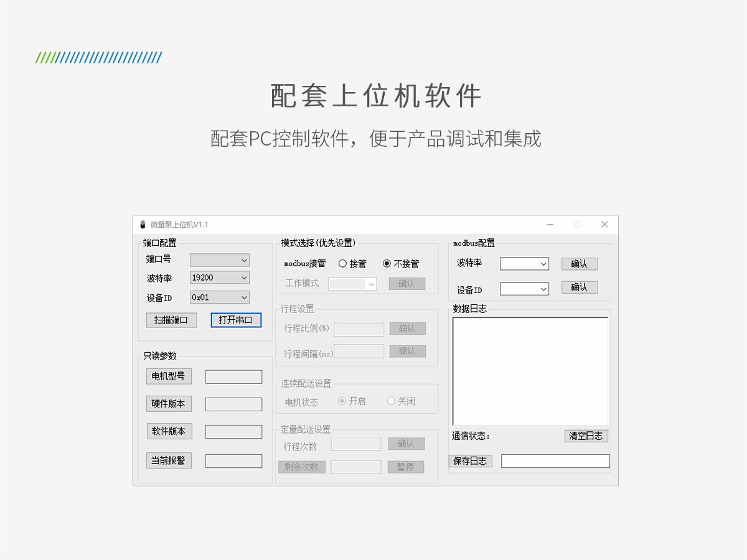The width and height of the screenshot is (747, 560).
Task: Click the 打开串口 button
Action: tap(236, 320)
